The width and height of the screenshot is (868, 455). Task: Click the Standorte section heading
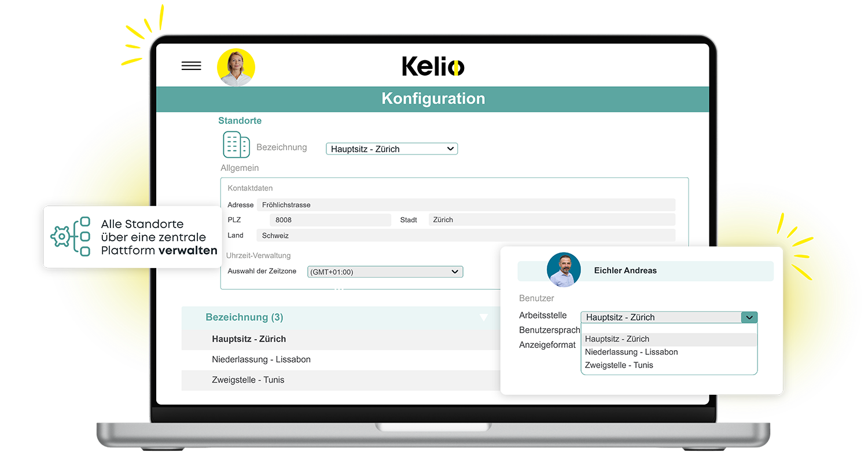[240, 121]
